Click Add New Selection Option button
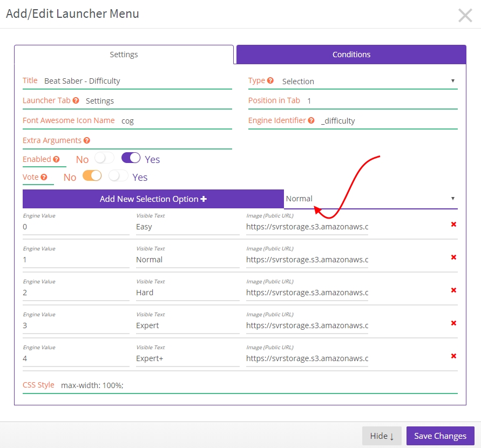Viewport: 481px width, 448px height. (x=153, y=199)
